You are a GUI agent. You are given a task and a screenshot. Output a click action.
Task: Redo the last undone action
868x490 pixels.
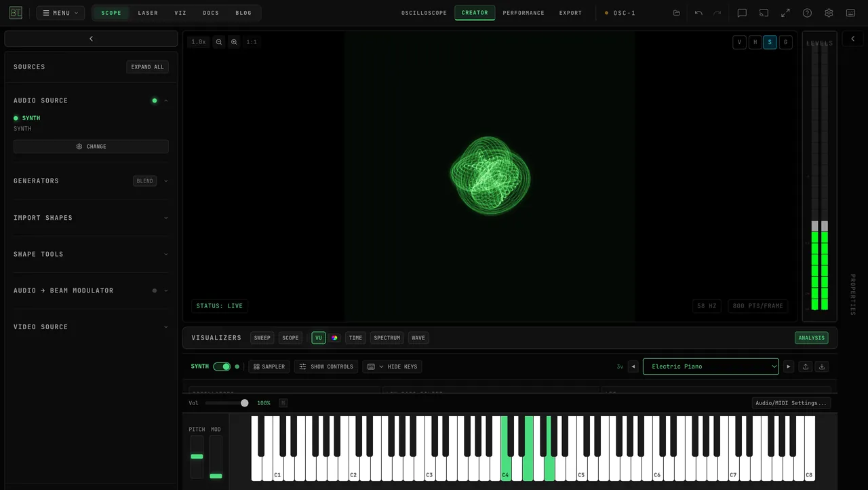(717, 13)
